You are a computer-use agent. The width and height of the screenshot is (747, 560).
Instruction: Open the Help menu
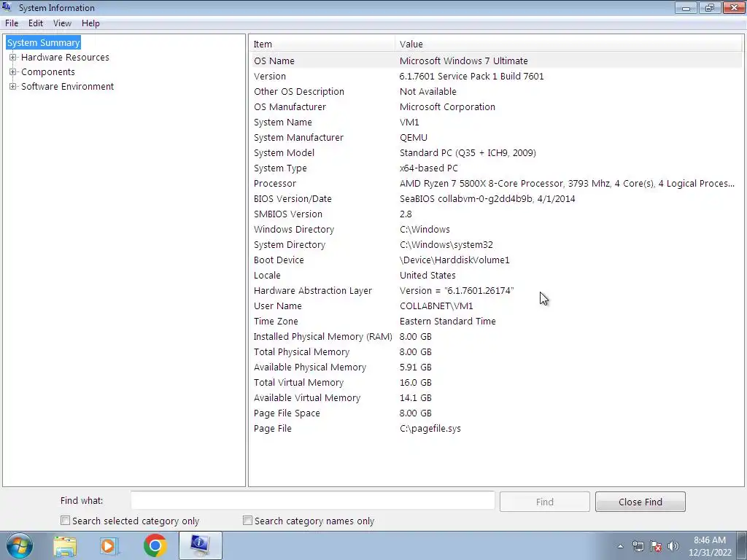pyautogui.click(x=90, y=23)
